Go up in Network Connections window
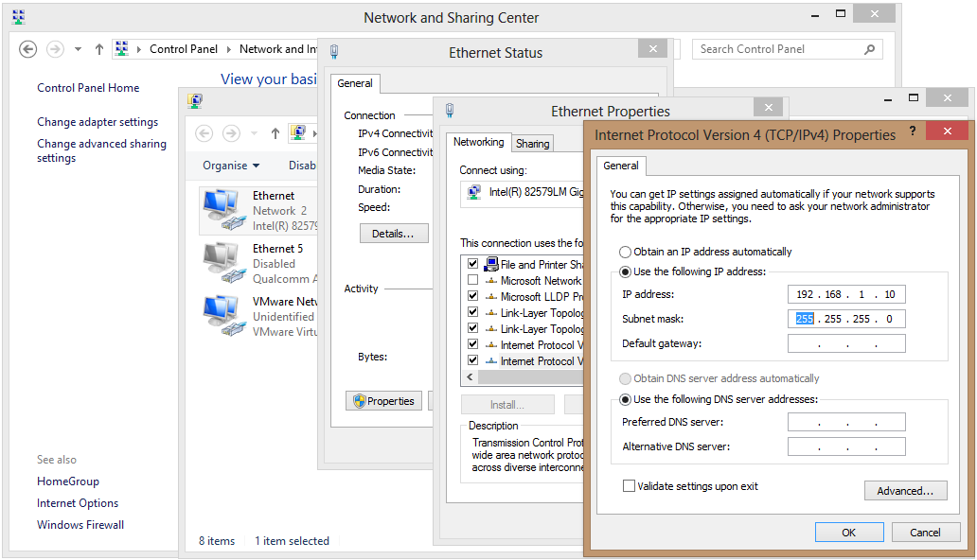The width and height of the screenshot is (977, 560). click(275, 133)
